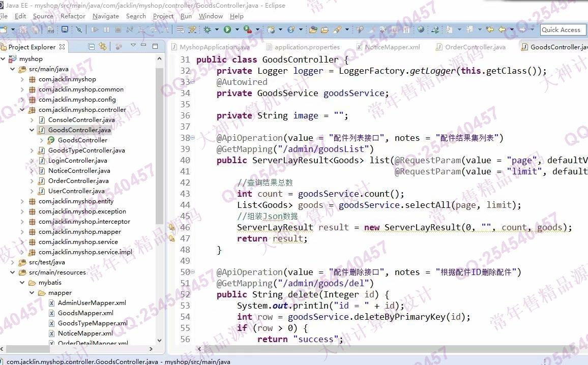Collapse the mybatis folder
This screenshot has width=588, height=365.
22,283
